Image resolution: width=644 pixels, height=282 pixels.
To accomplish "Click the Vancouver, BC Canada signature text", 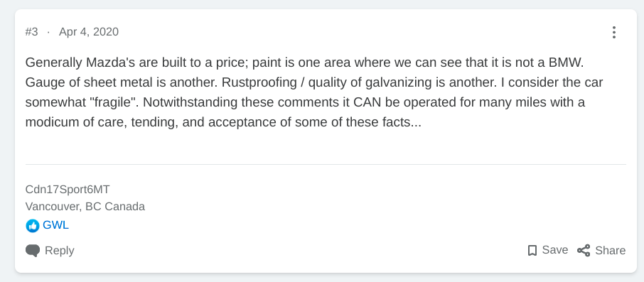I will pos(85,207).
